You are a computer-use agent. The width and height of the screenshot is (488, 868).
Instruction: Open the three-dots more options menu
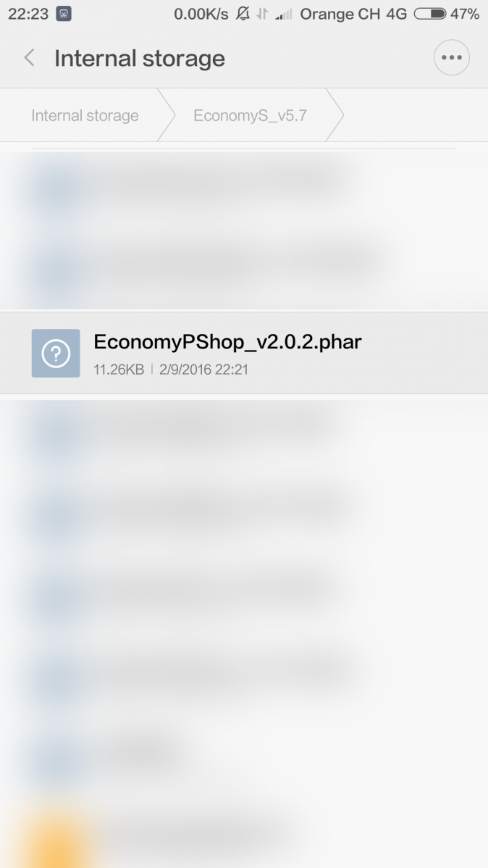pos(452,57)
